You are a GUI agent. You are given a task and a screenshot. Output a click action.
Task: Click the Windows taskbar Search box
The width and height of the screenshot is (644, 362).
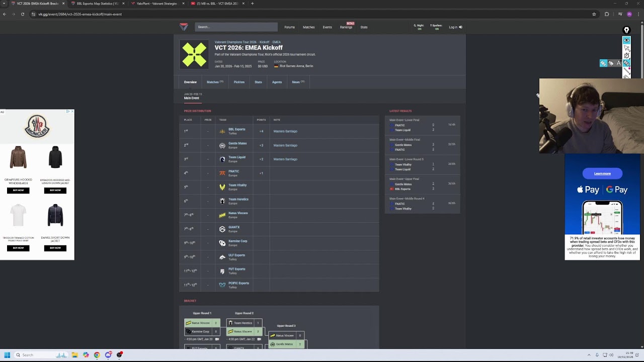click(x=41, y=355)
